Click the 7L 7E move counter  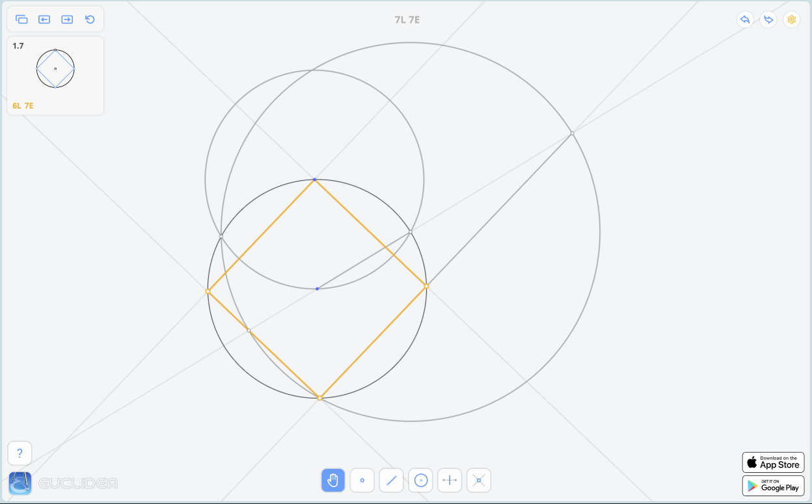tap(407, 20)
